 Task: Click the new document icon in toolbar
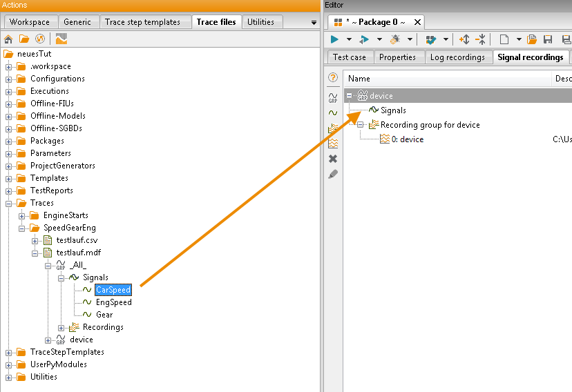point(504,39)
